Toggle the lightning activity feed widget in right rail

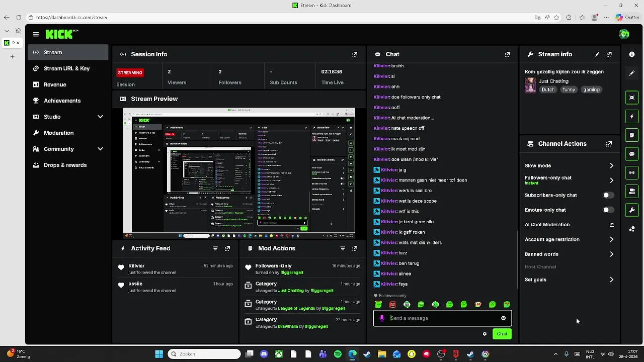(x=632, y=116)
